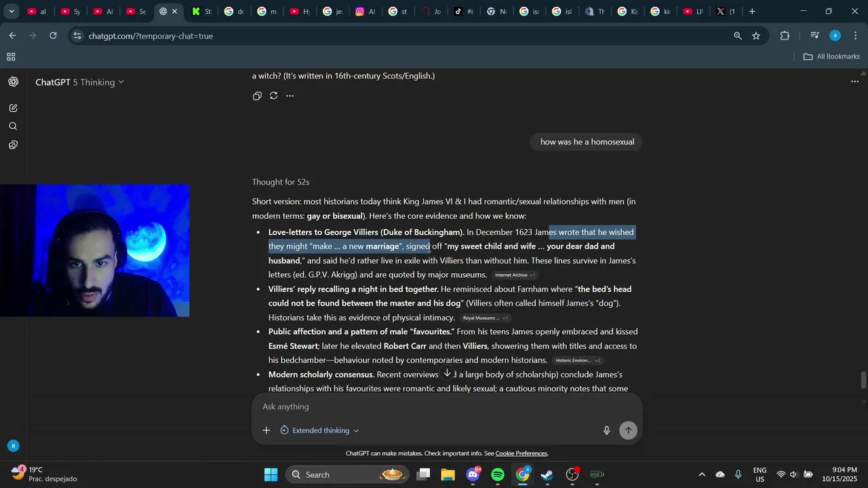Reload the page in browser toolbar
Viewport: 868px width, 488px height.
pyautogui.click(x=53, y=35)
